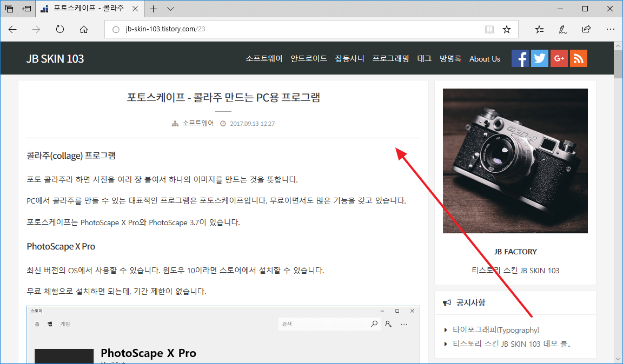The height and width of the screenshot is (364, 623).
Task: Open the 타이포그래피(Typography) notice link
Action: [x=496, y=330]
